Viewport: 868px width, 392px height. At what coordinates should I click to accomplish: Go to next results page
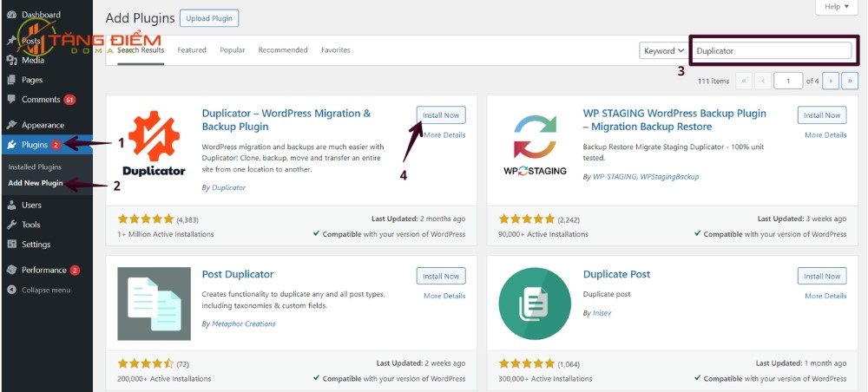pos(831,82)
